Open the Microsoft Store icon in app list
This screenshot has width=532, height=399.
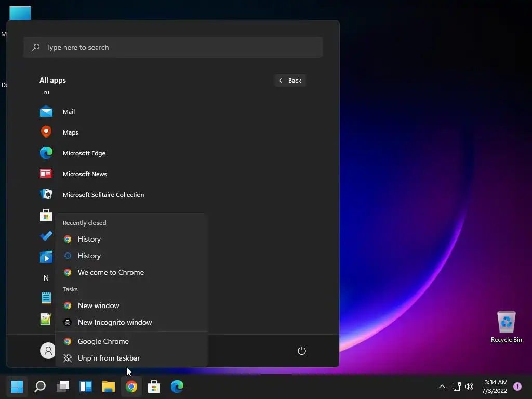pos(46,216)
